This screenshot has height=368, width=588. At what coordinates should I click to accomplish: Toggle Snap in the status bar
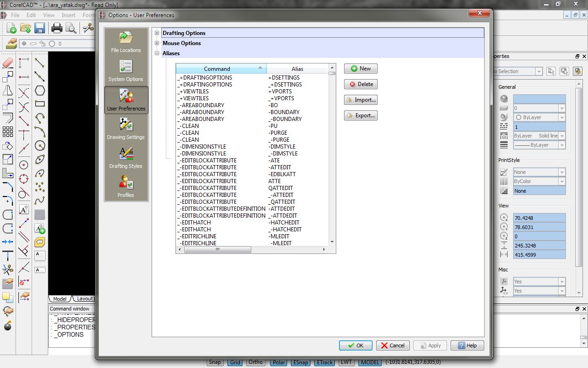pyautogui.click(x=215, y=362)
